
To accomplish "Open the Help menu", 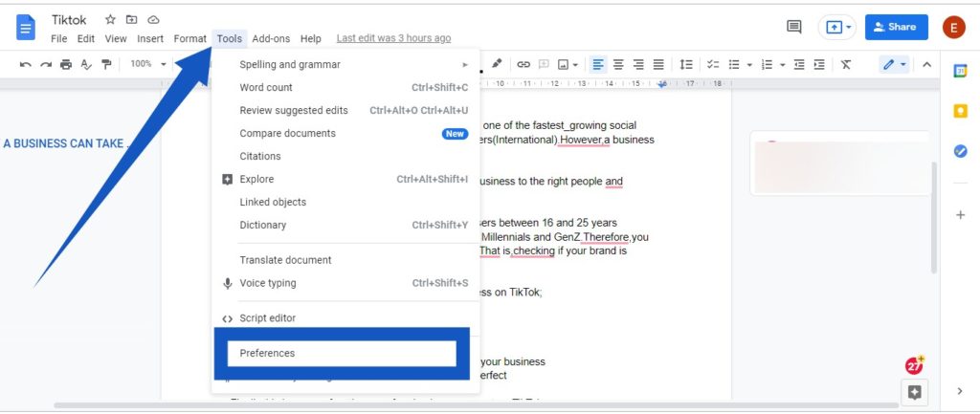I will [x=311, y=38].
